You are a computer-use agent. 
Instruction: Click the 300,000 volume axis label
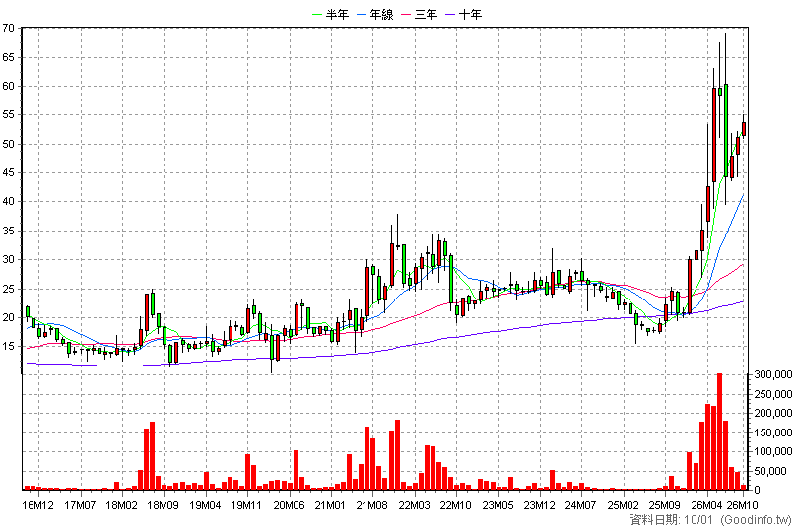[772, 374]
